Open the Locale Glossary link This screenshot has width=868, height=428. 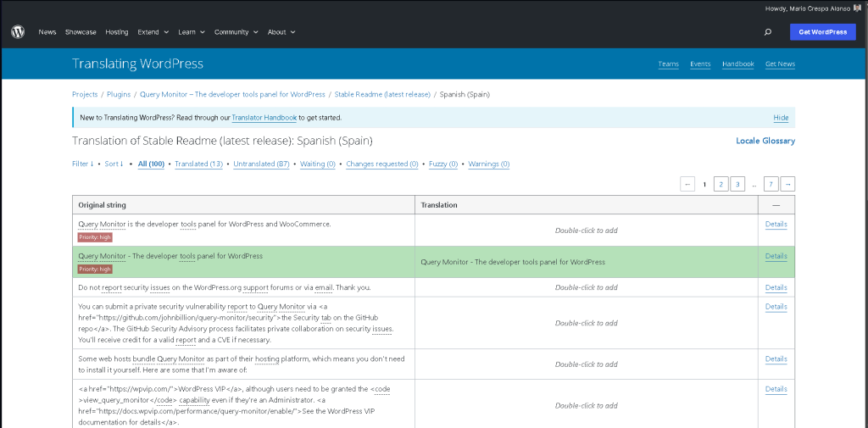765,141
